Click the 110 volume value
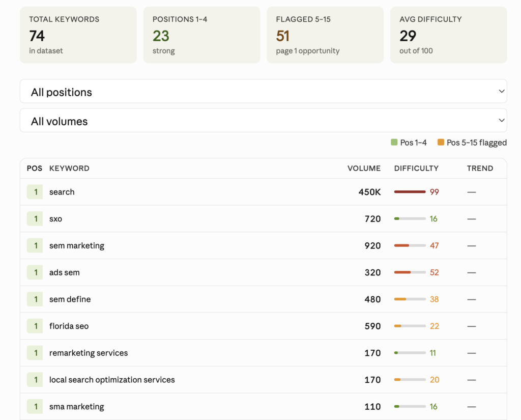 click(372, 406)
